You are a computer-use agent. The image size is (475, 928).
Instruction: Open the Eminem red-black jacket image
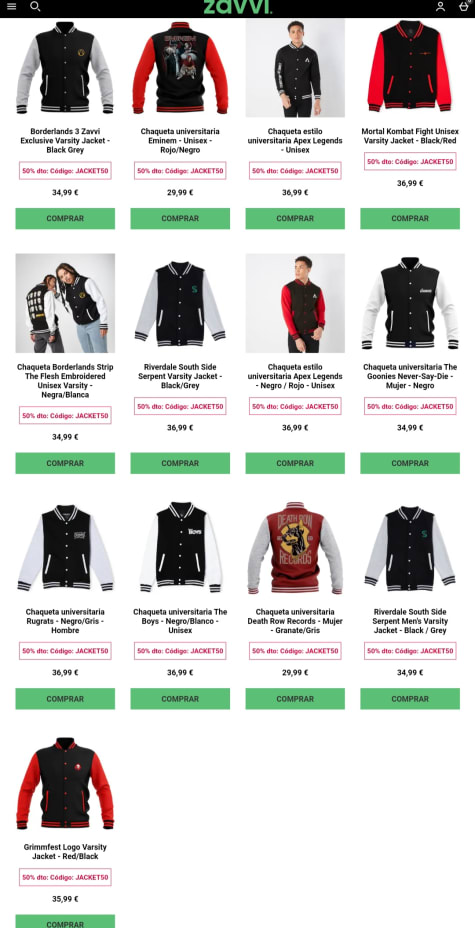coord(180,67)
